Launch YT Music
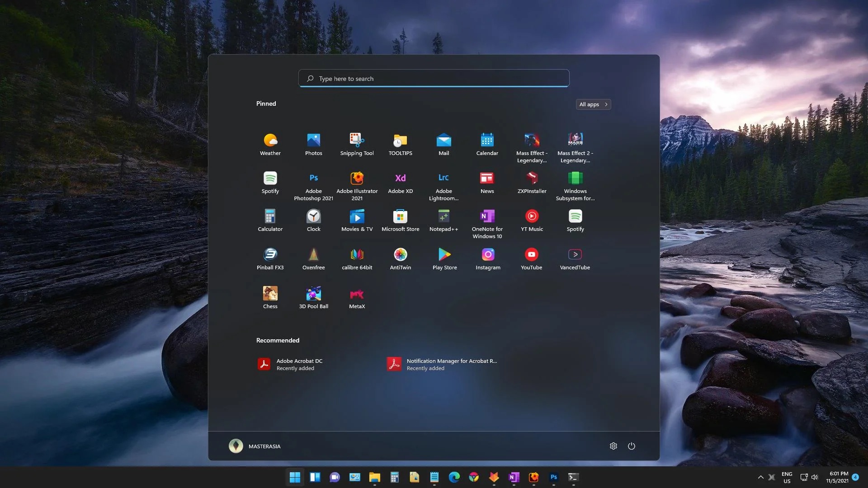This screenshot has width=868, height=488. point(532,221)
